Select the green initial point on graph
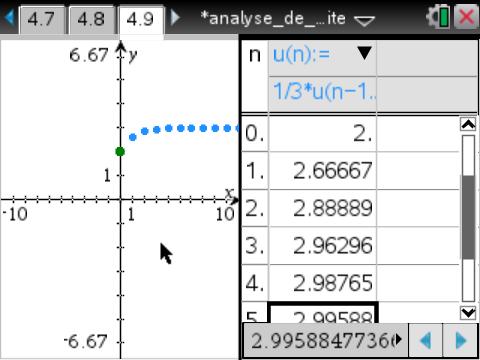Screen dimensions: 480x360 (x=120, y=152)
